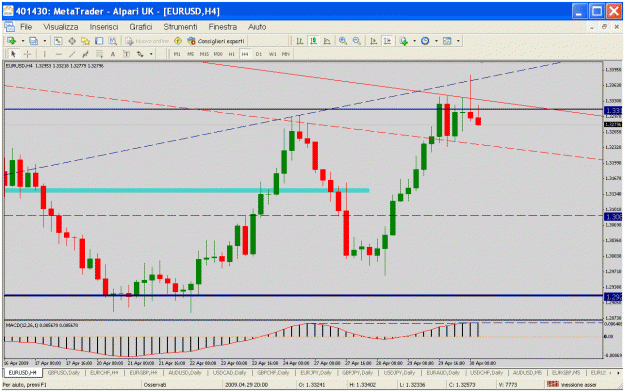The image size is (625, 392).
Task: Open the Finestra menu
Action: (x=222, y=27)
